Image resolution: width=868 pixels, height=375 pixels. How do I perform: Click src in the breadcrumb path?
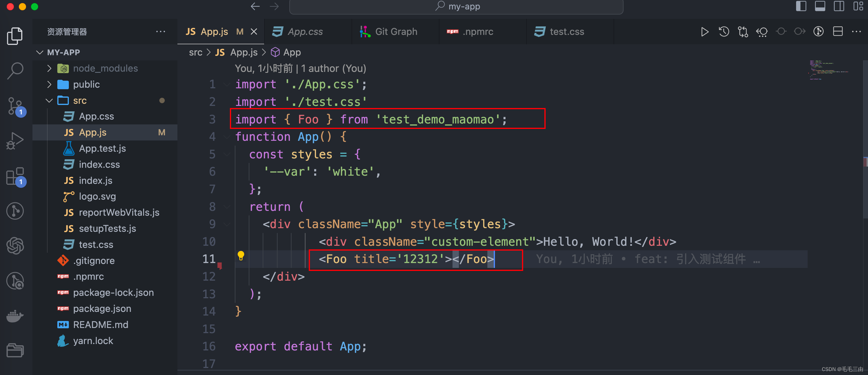click(195, 52)
